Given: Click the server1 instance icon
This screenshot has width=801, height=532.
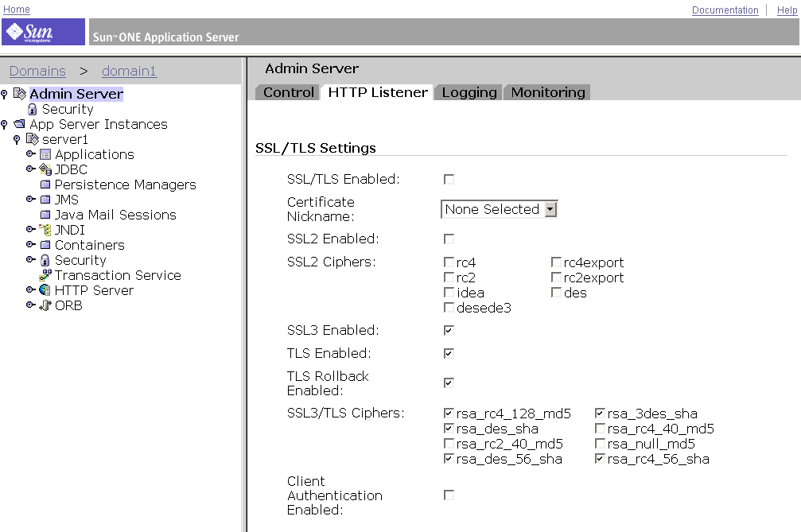Looking at the screenshot, I should [32, 139].
